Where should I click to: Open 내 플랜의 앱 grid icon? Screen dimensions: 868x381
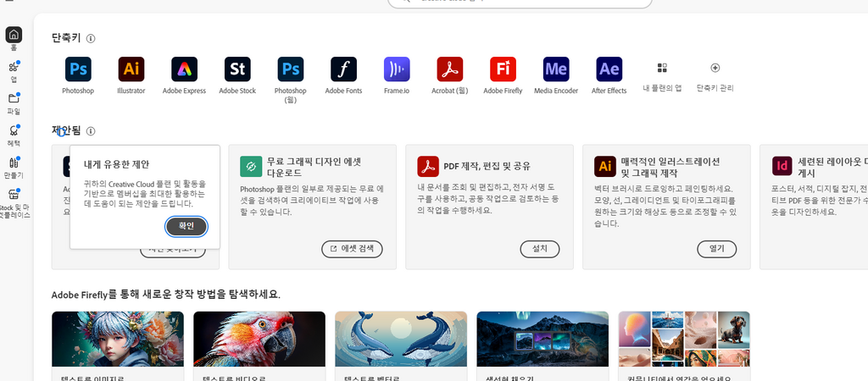662,68
